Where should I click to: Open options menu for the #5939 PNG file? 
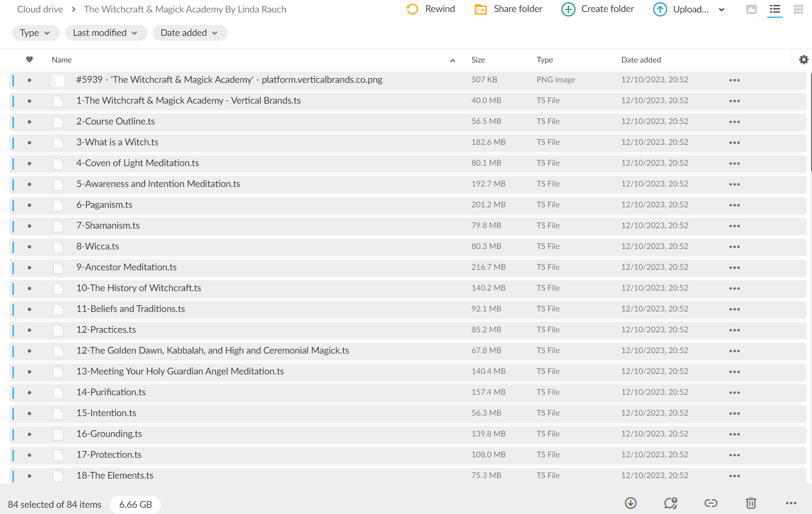click(x=734, y=80)
